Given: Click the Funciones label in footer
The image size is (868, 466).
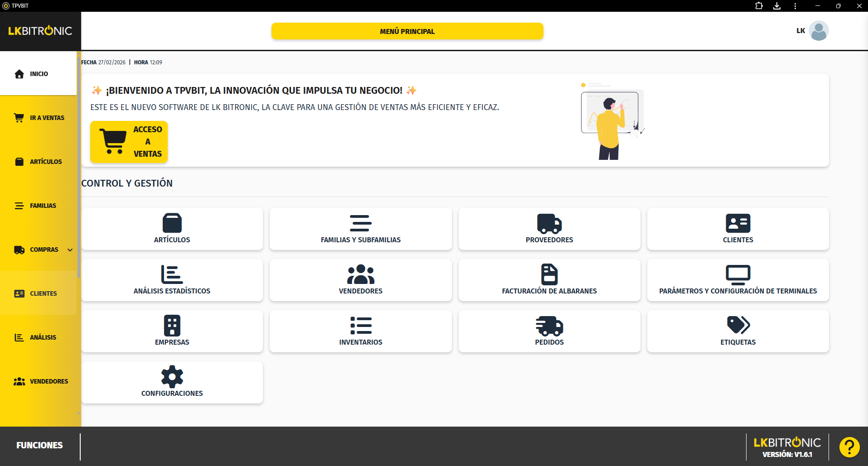Looking at the screenshot, I should point(39,446).
